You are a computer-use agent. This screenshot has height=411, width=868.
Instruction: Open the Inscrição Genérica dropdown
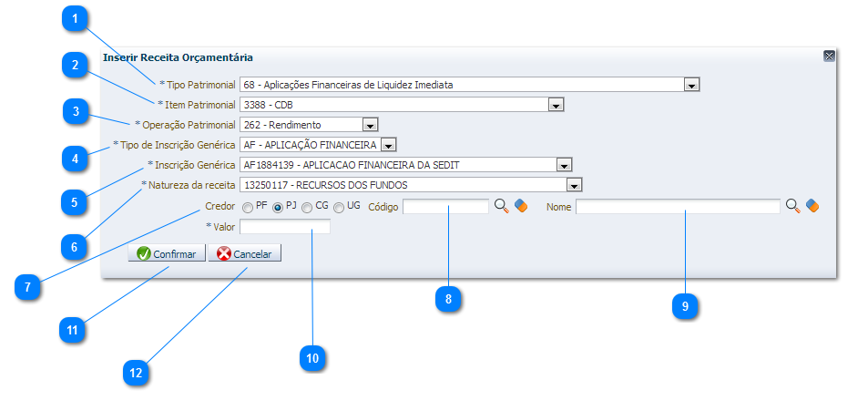pyautogui.click(x=564, y=165)
